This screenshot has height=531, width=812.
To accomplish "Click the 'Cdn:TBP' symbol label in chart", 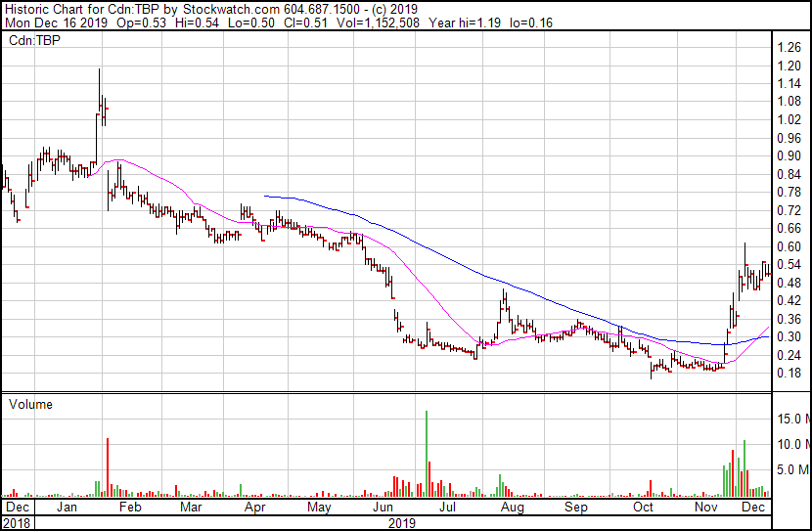I will tap(34, 40).
